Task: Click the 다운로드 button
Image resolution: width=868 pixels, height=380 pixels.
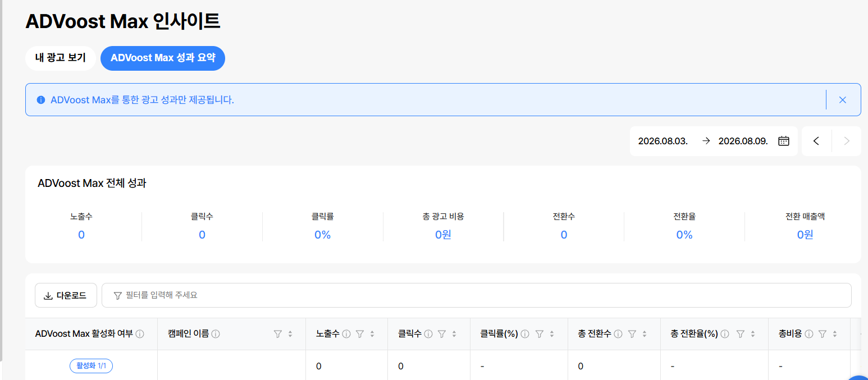Action: tap(66, 295)
